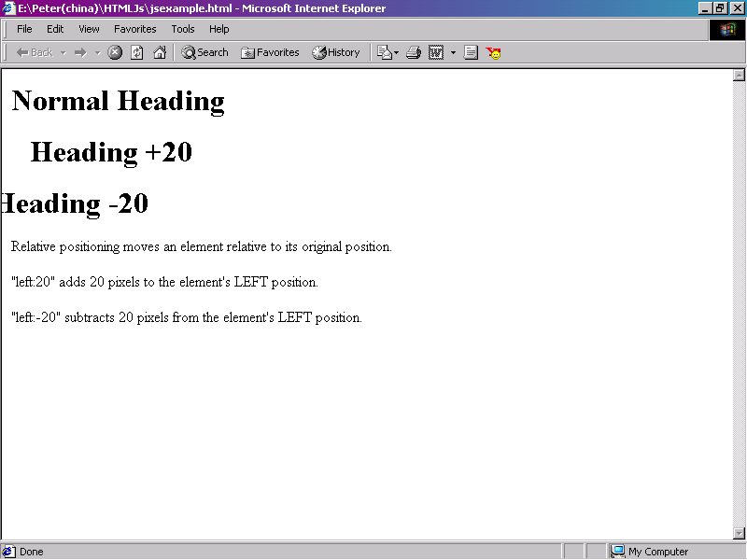This screenshot has height=560, width=747.
Task: Expand the Forward button history dropdown
Action: point(98,52)
